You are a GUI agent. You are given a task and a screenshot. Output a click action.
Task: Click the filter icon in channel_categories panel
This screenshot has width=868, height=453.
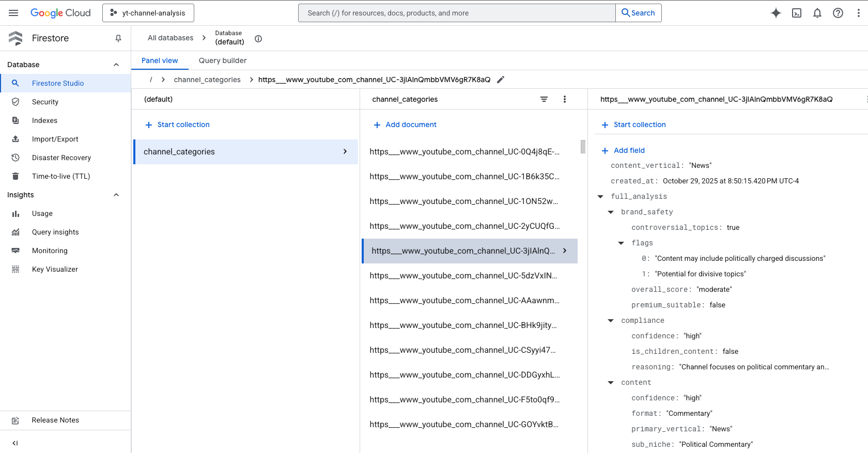(544, 99)
